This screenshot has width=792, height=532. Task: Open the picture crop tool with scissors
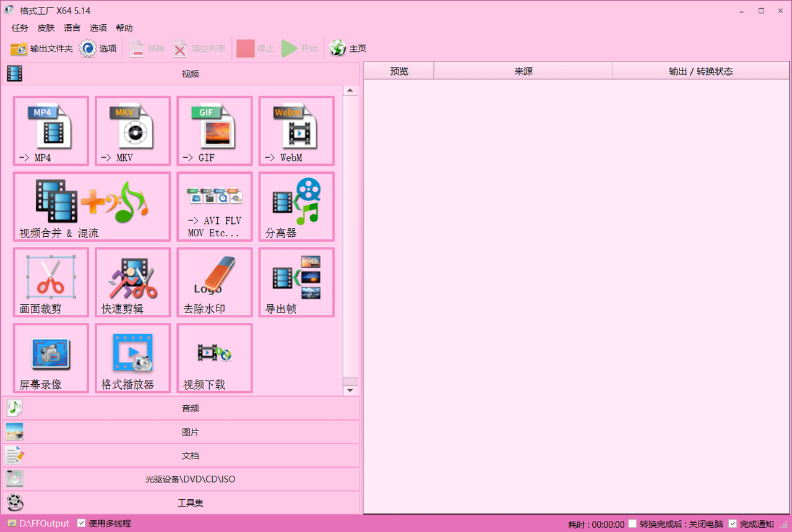pos(51,282)
